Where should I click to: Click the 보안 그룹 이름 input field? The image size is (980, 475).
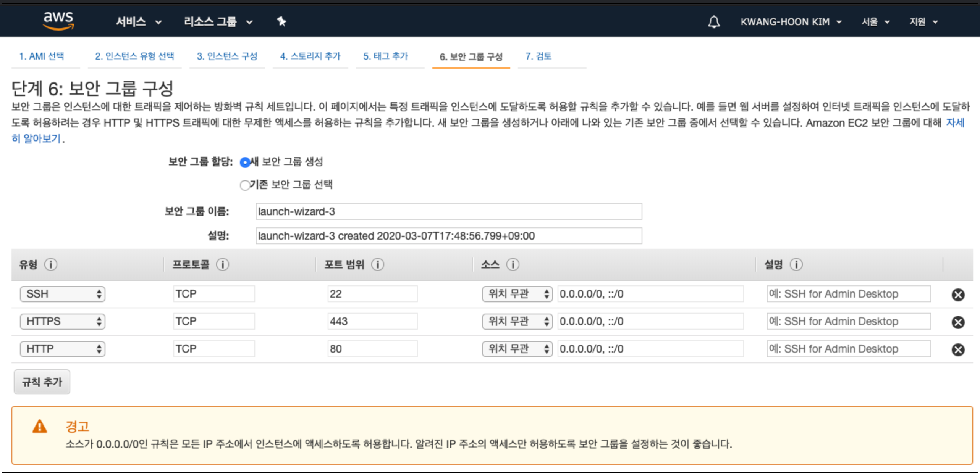(448, 211)
